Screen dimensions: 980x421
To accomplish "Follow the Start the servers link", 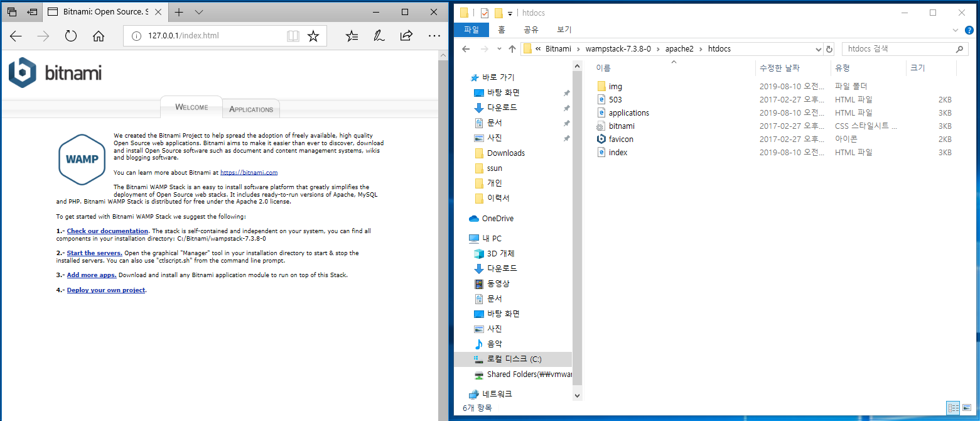I will pyautogui.click(x=94, y=253).
